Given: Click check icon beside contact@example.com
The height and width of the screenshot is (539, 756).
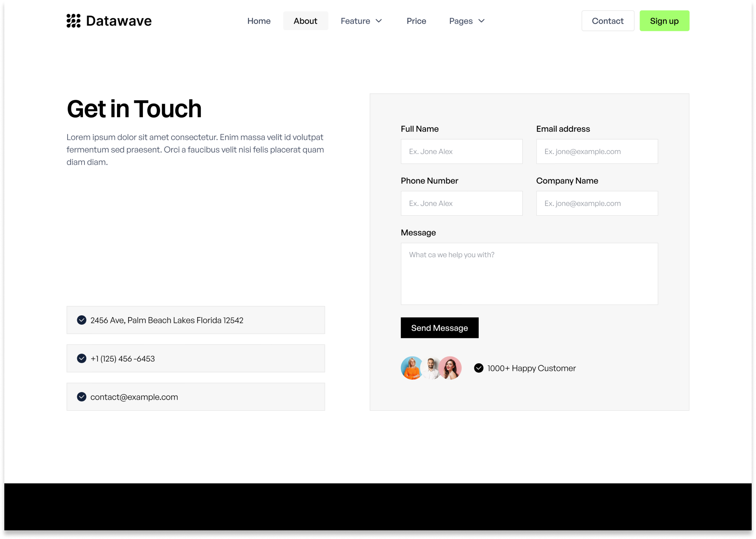Looking at the screenshot, I should pos(82,397).
